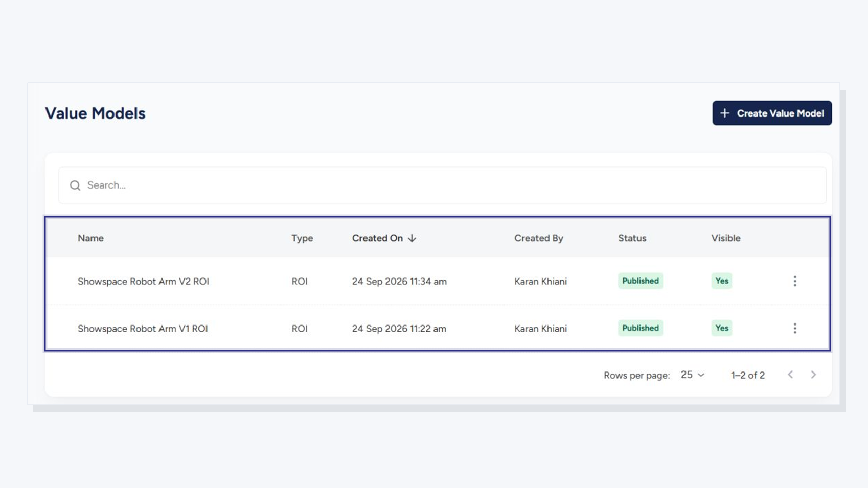Click the search magnifier icon

tap(75, 185)
